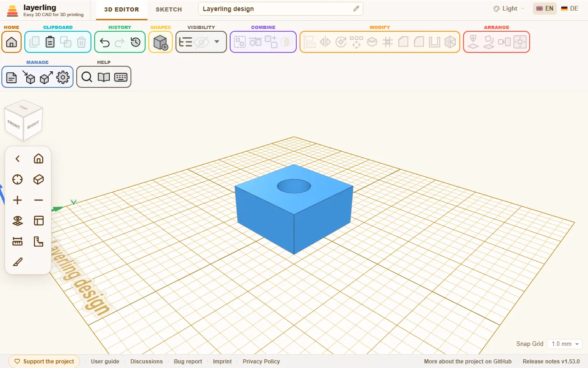
Task: Open the search magnifier in Help
Action: point(87,77)
